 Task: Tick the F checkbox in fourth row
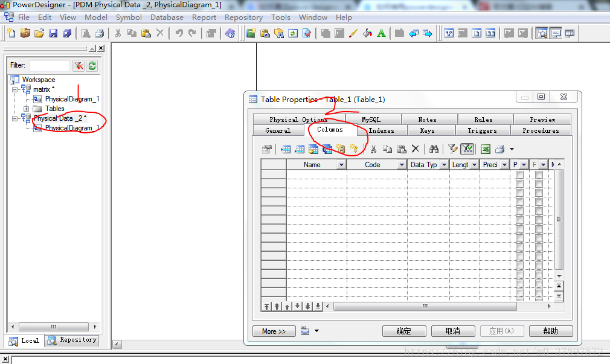pyautogui.click(x=539, y=202)
